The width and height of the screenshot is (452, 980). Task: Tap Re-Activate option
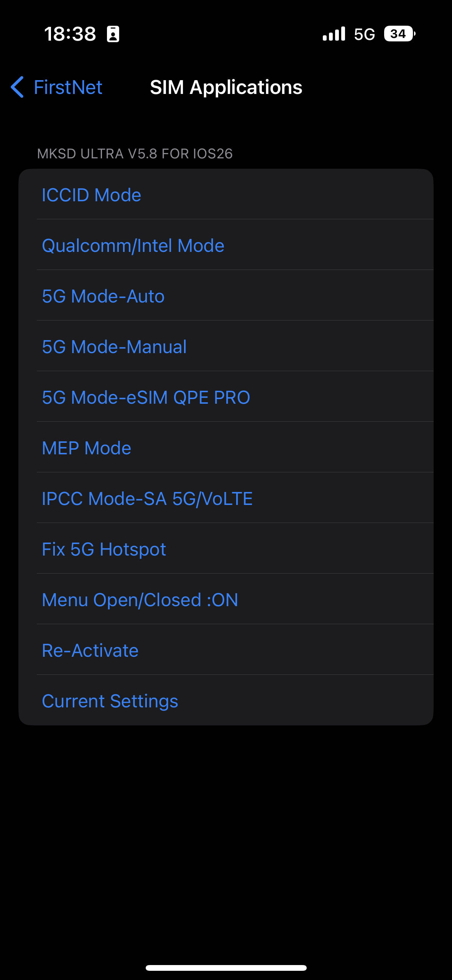(90, 650)
